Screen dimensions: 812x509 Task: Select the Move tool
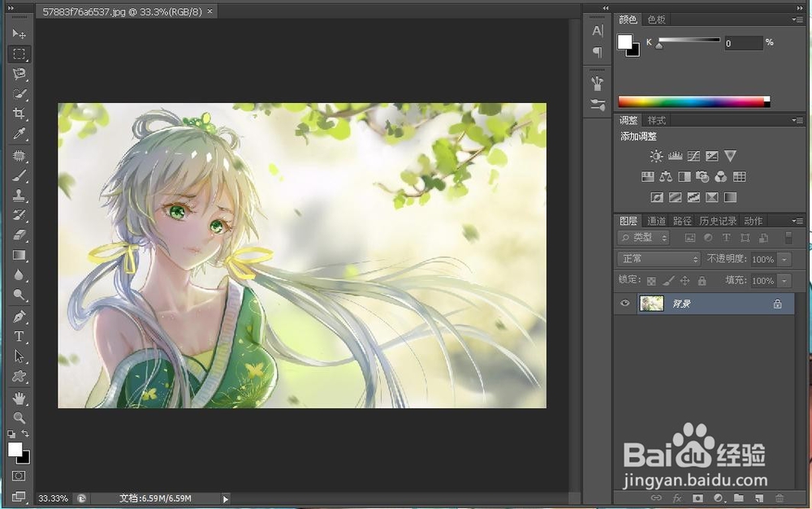click(x=19, y=34)
